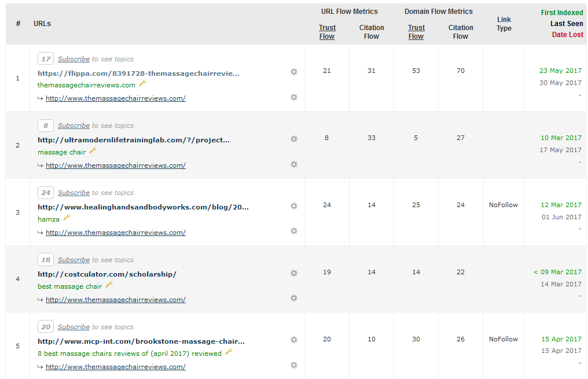
Task: Click the gear icon beside the mcp-int.com URL
Action: [x=294, y=340]
